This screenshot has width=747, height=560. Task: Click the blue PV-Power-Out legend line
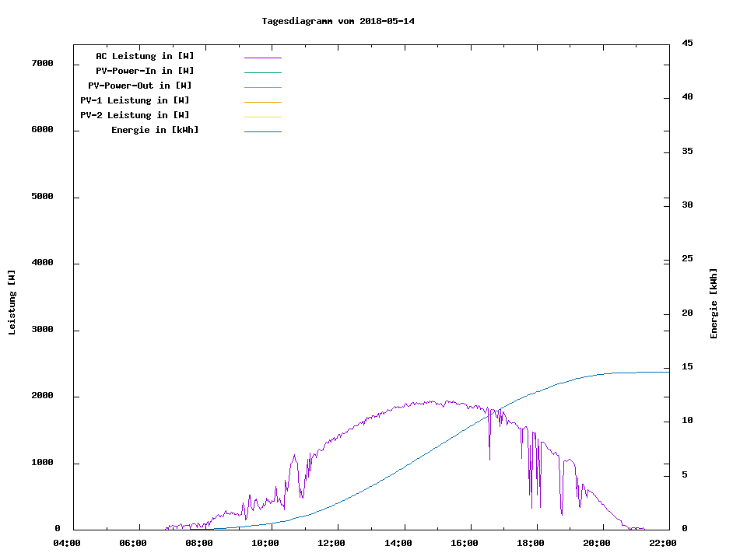262,87
